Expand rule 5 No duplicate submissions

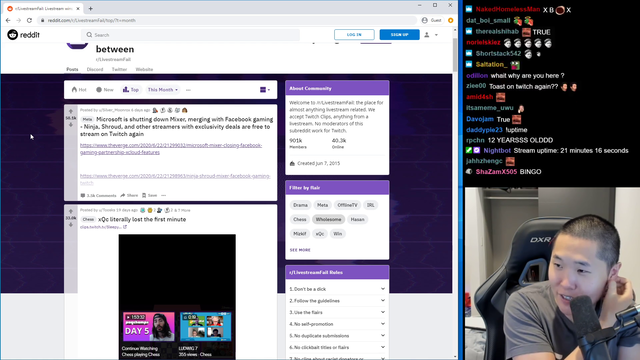pyautogui.click(x=337, y=336)
